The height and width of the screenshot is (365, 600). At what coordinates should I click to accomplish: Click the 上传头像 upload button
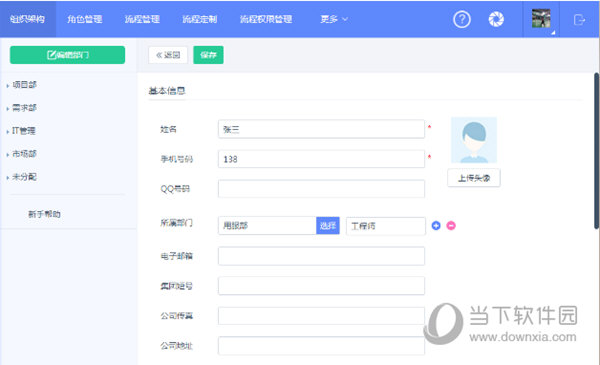[474, 178]
